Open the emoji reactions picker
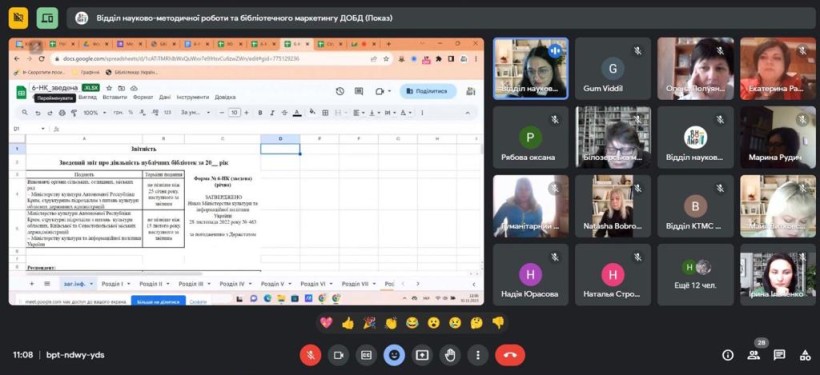The width and height of the screenshot is (820, 375). click(394, 355)
